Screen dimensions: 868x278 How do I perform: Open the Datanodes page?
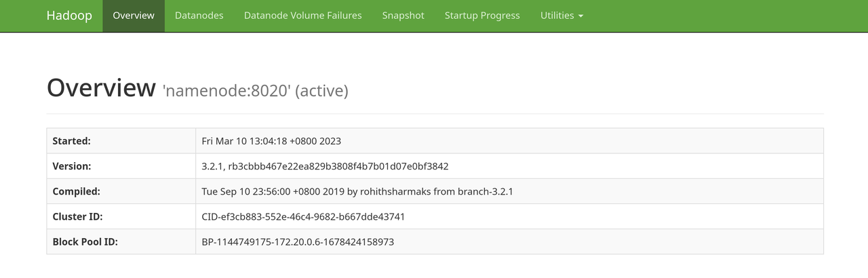[199, 16]
